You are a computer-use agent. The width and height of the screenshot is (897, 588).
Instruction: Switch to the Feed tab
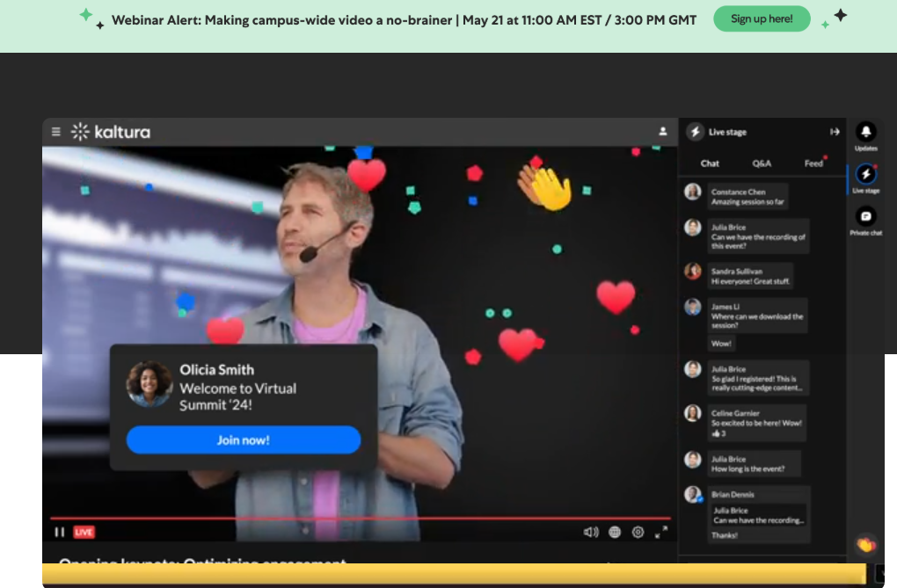click(x=813, y=163)
